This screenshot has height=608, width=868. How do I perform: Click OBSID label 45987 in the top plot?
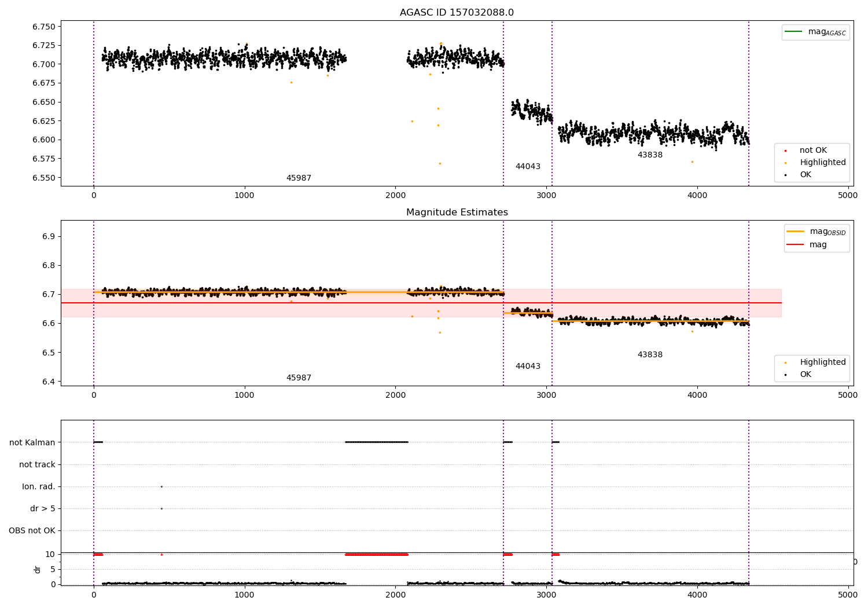click(x=299, y=178)
